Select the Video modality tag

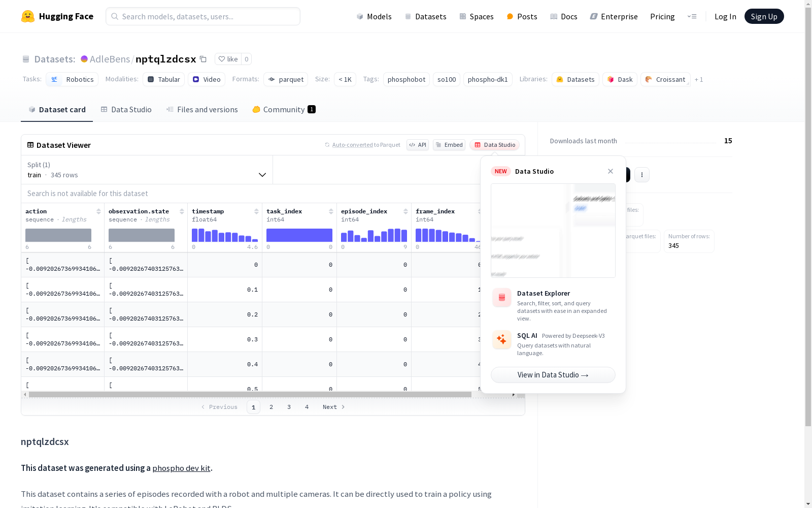(x=207, y=79)
